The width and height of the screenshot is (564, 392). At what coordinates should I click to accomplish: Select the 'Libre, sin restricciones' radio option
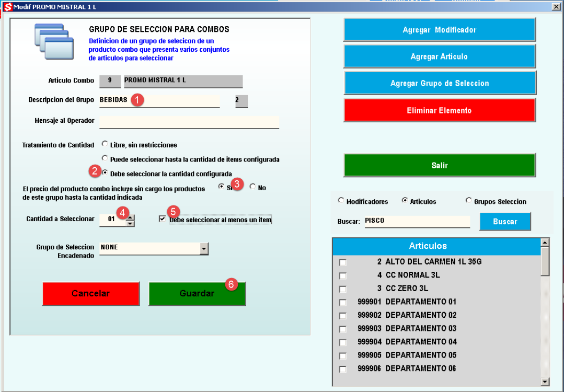click(x=105, y=144)
